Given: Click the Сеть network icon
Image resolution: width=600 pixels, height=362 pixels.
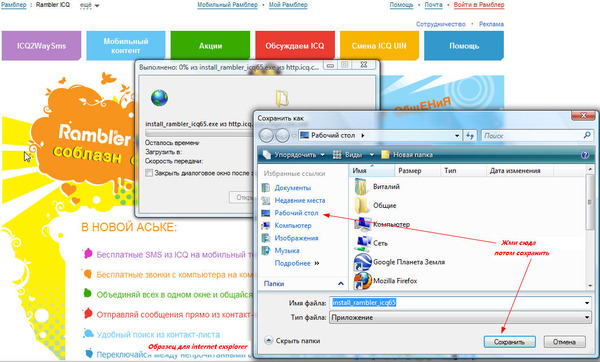Looking at the screenshot, I should point(362,243).
